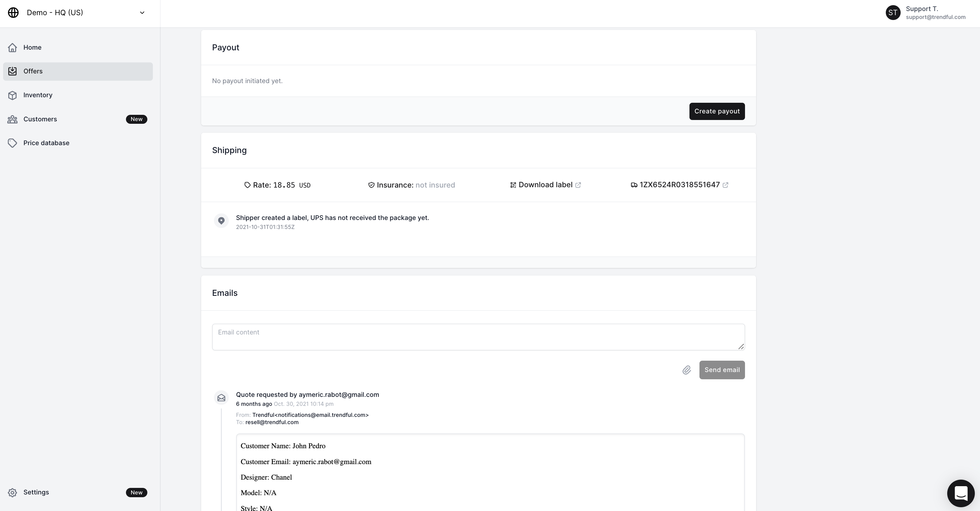Click the New badge next to Customers
Image resolution: width=980 pixels, height=511 pixels.
(x=137, y=119)
